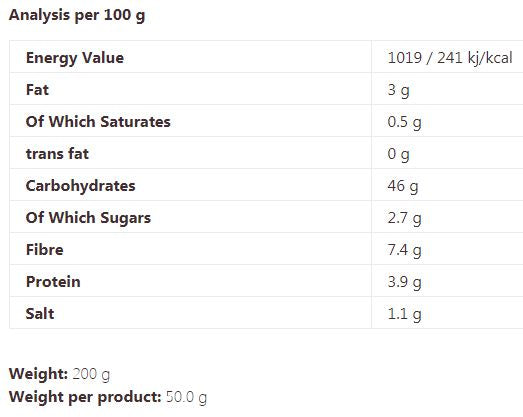The image size is (523, 417).
Task: Click the 0.5 g saturates value
Action: [x=405, y=122]
